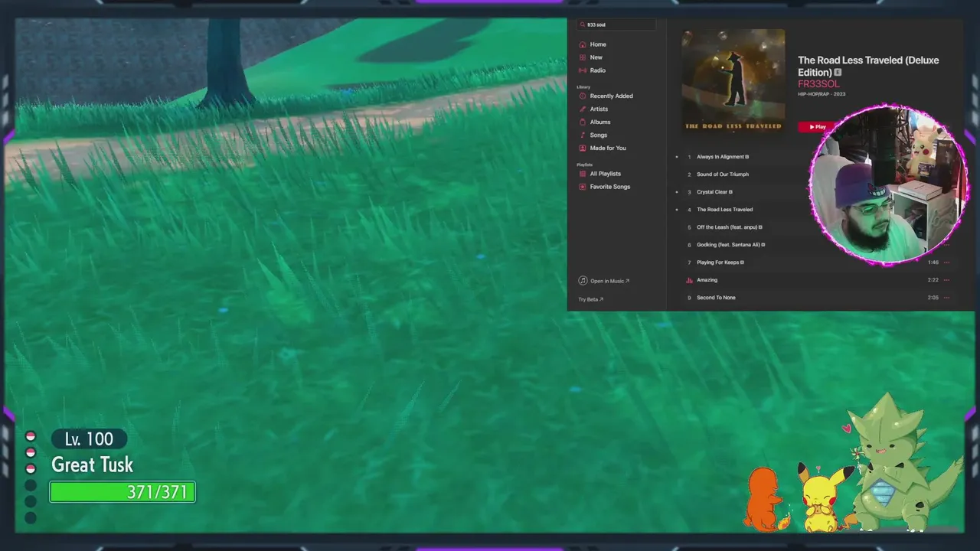This screenshot has width=980, height=551.
Task: Select track 'Always In Alignment'
Action: 723,157
